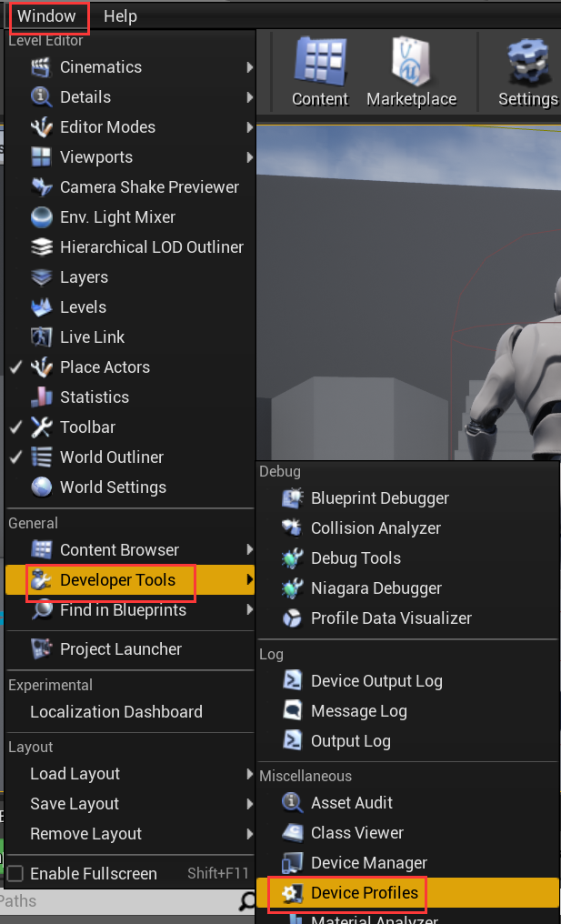Click the World Settings globe icon
This screenshot has width=561, height=924.
[41, 488]
